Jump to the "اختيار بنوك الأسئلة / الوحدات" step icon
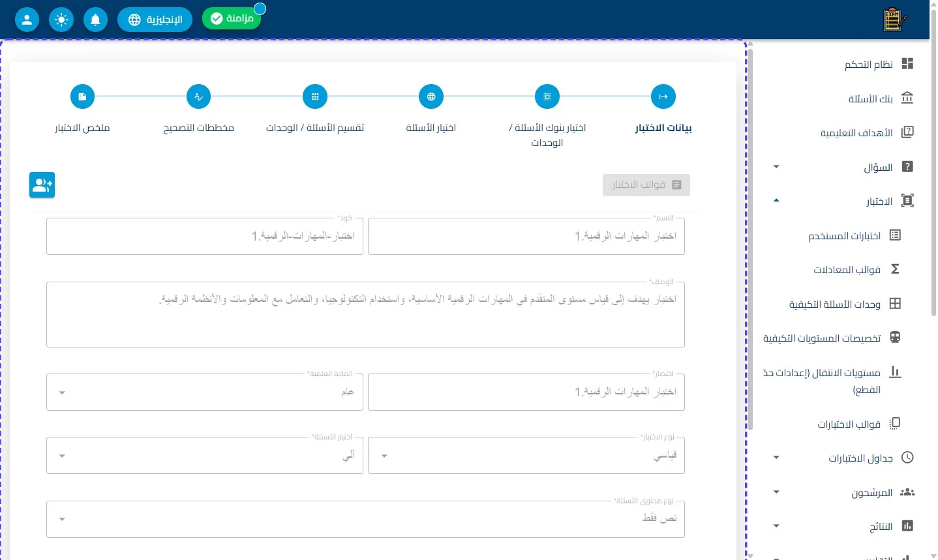 point(547,96)
